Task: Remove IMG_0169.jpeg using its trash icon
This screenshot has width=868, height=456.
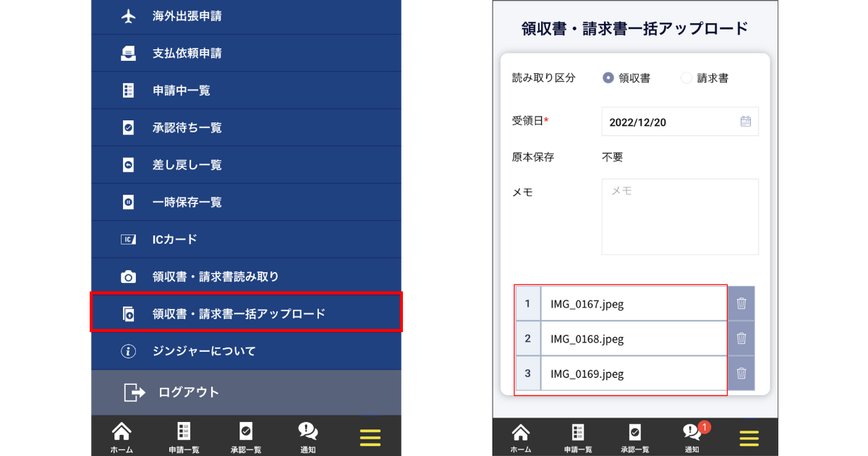Action: coord(741,373)
